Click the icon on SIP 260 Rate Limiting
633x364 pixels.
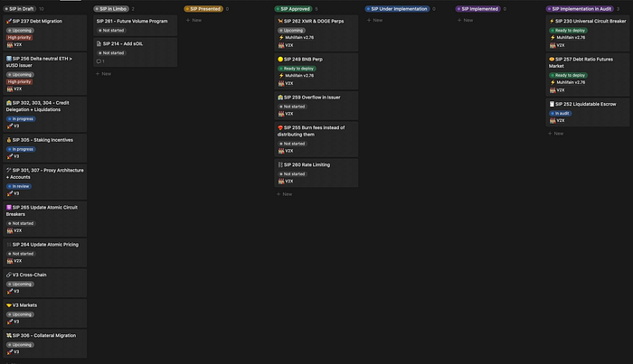[x=280, y=165]
